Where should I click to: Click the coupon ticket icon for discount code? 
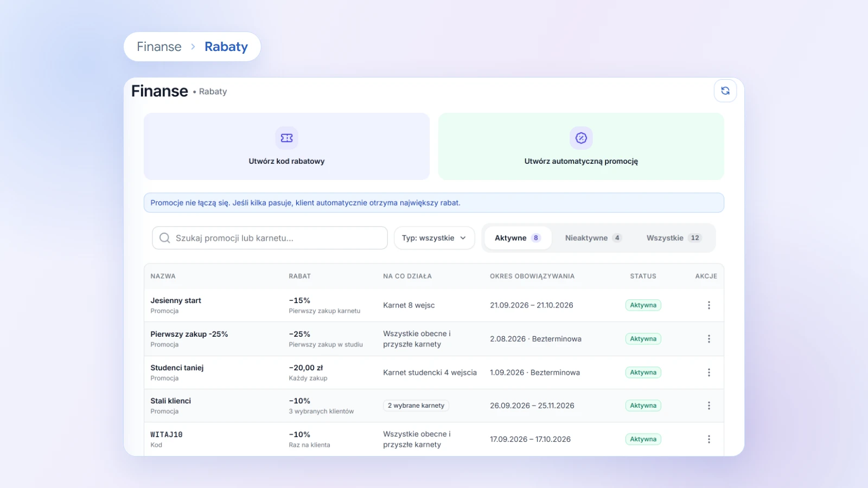286,138
